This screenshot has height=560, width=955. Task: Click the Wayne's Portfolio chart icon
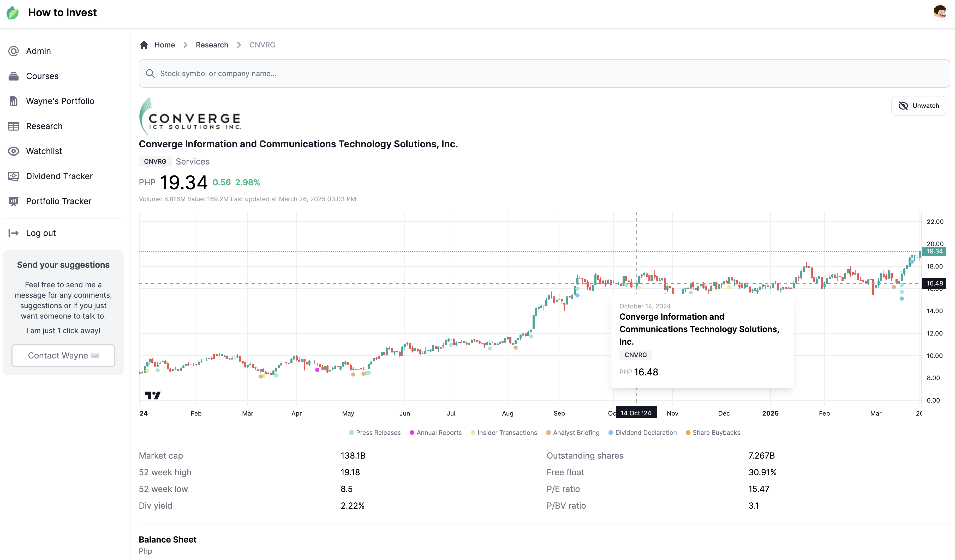coord(14,101)
